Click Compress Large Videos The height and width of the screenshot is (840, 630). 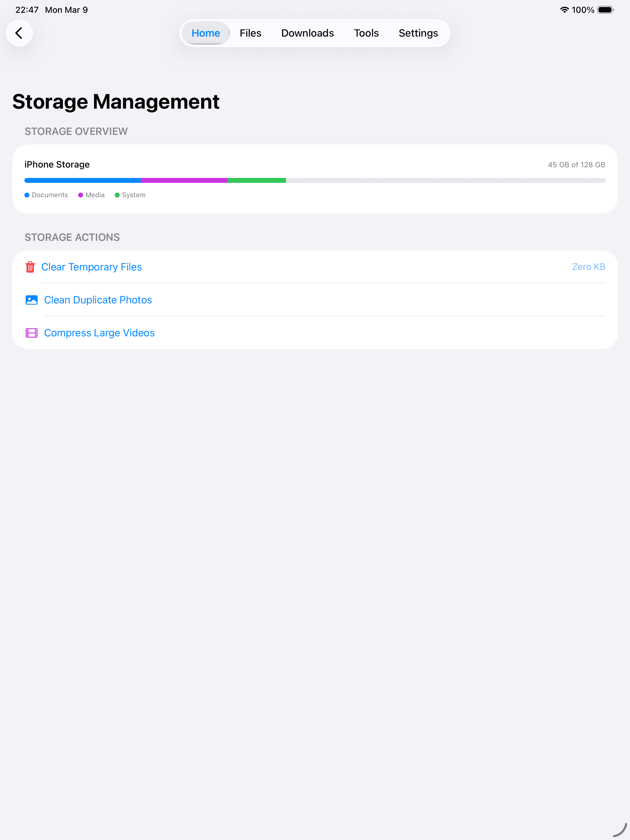click(x=99, y=333)
